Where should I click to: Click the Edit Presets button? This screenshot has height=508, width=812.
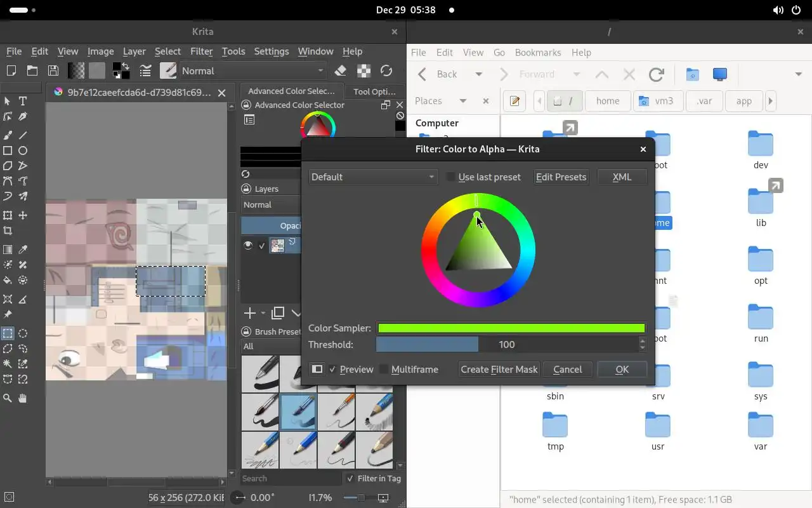561,177
